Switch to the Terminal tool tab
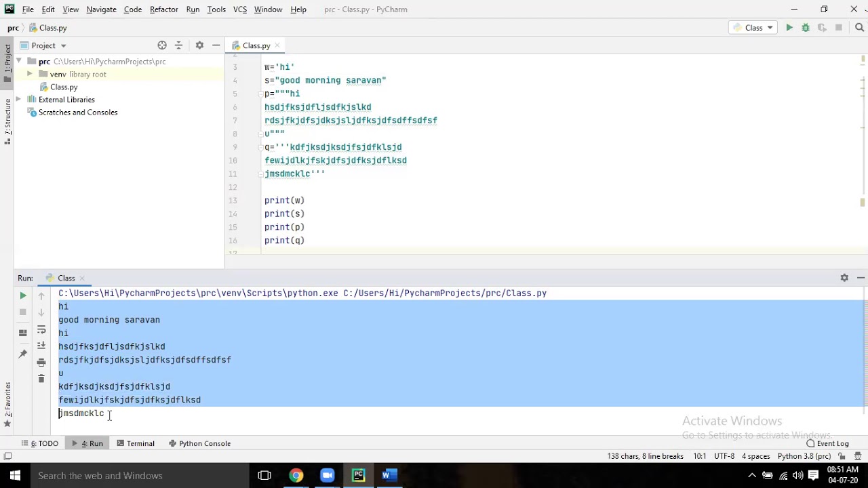Viewport: 868px width, 488px height. [136, 443]
